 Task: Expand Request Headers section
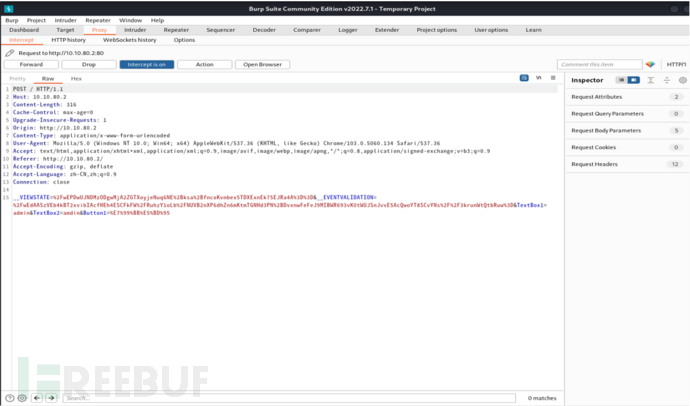[627, 164]
